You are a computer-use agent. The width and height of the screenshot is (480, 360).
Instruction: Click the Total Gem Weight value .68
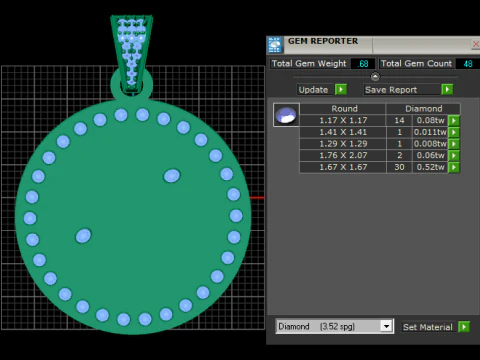click(x=363, y=64)
